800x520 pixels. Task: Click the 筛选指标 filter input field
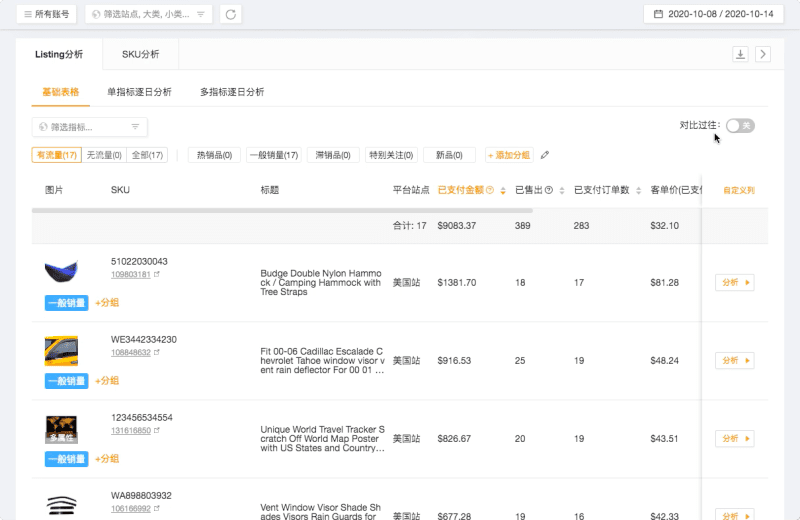89,127
